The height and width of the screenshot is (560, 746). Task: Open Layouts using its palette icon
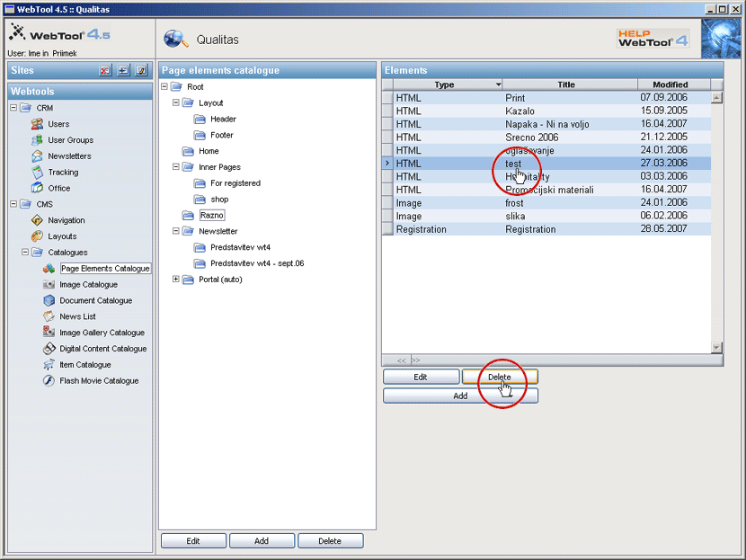[38, 236]
